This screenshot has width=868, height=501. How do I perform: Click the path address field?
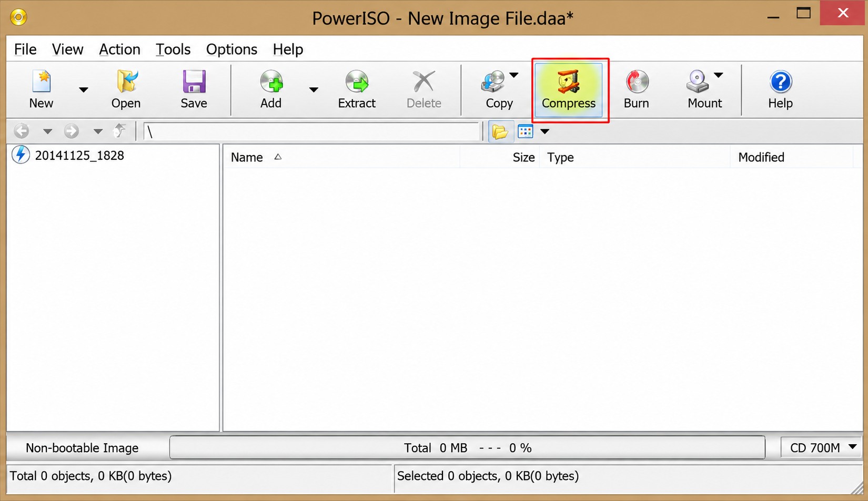pos(311,131)
